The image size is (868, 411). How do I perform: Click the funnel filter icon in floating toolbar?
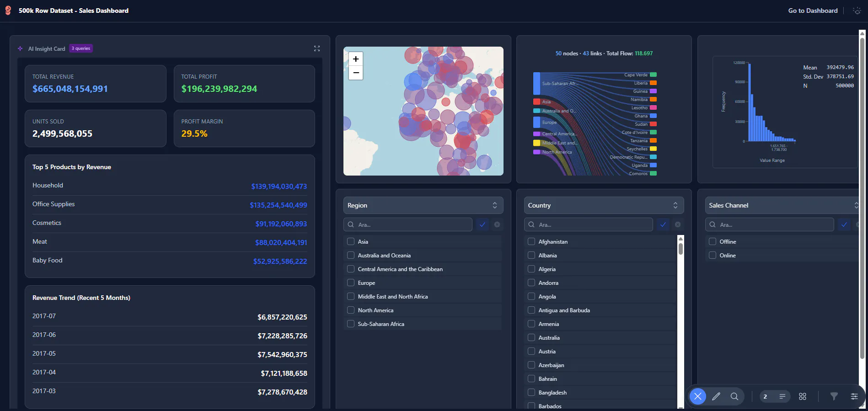[834, 396]
